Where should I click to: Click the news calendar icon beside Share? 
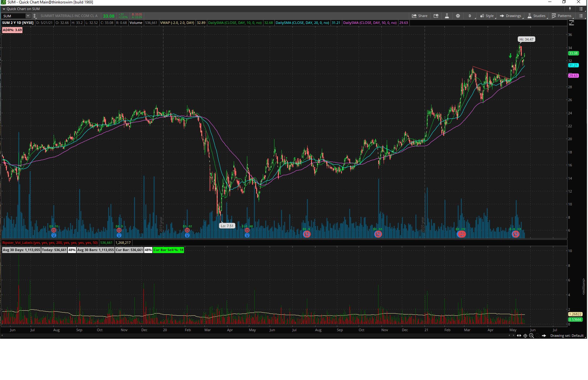[436, 16]
